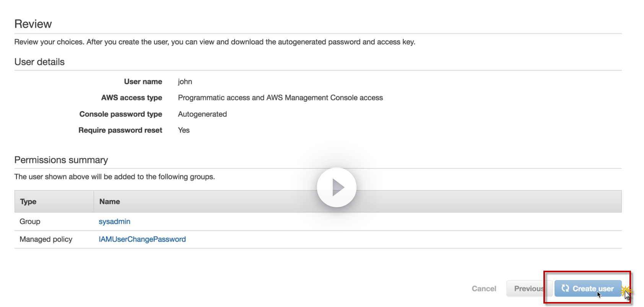Open the sysadmin group link
The height and width of the screenshot is (307, 644).
click(114, 221)
